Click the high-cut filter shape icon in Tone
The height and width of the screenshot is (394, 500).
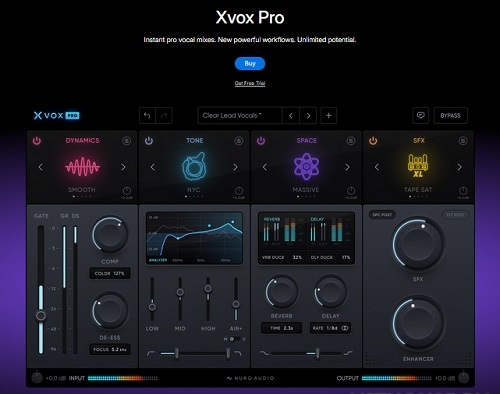coord(238,353)
